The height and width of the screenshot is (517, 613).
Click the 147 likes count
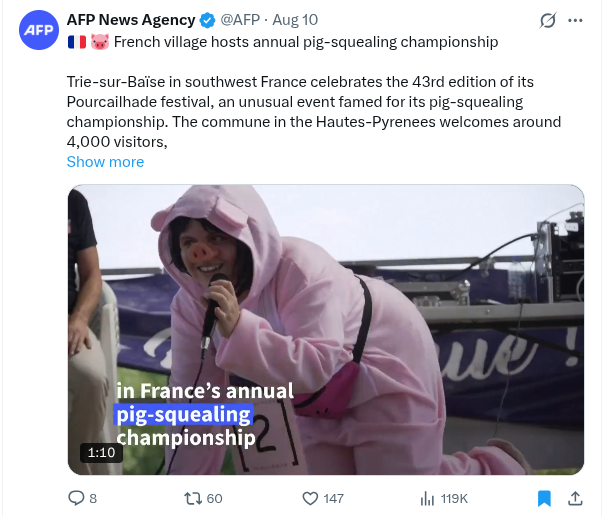[x=333, y=499]
